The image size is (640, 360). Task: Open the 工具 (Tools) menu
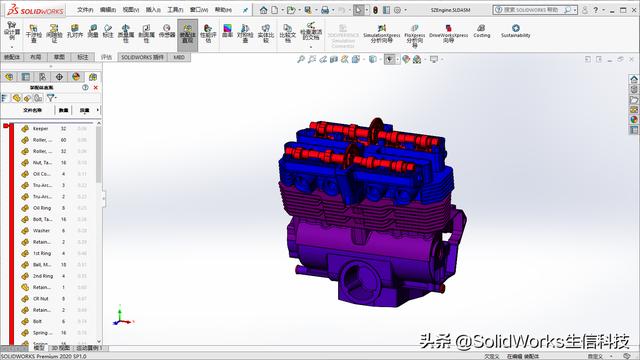(175, 10)
